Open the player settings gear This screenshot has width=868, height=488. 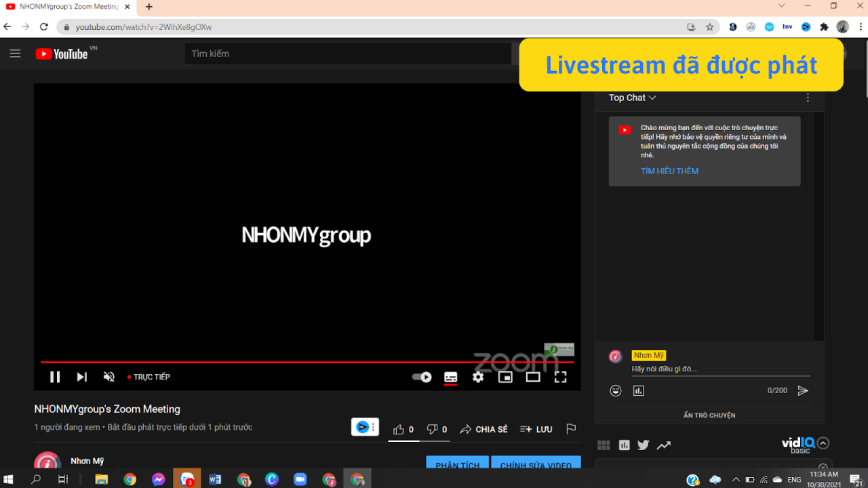[x=477, y=377]
